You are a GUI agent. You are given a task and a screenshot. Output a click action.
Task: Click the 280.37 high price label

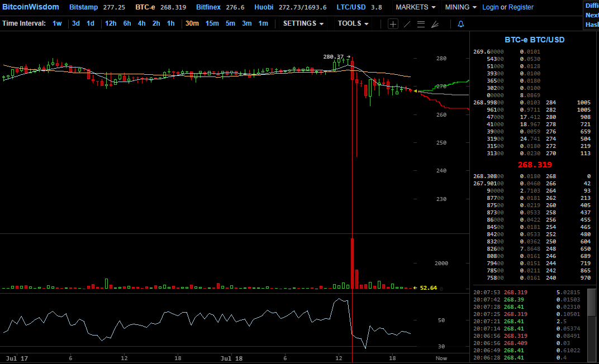click(x=334, y=57)
